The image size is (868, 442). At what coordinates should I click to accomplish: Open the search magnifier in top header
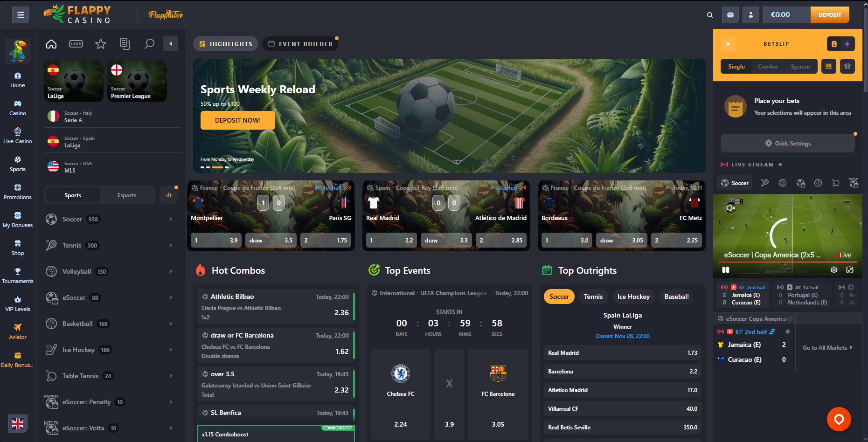(x=710, y=15)
